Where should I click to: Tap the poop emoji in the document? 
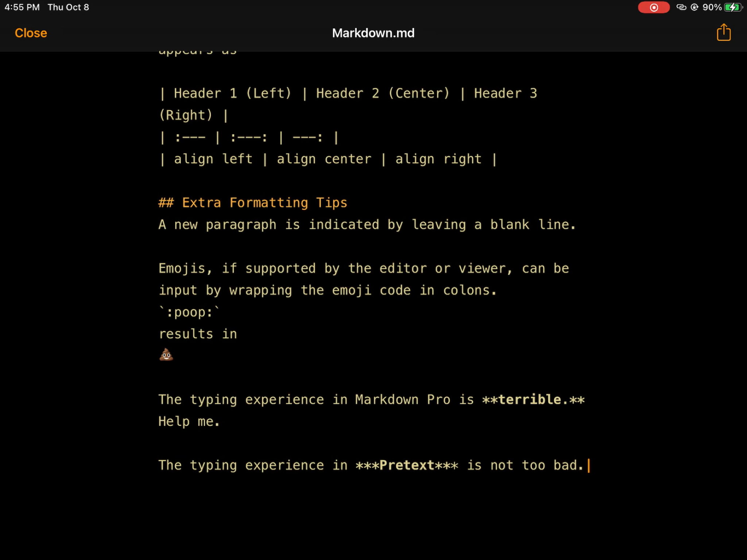166,354
